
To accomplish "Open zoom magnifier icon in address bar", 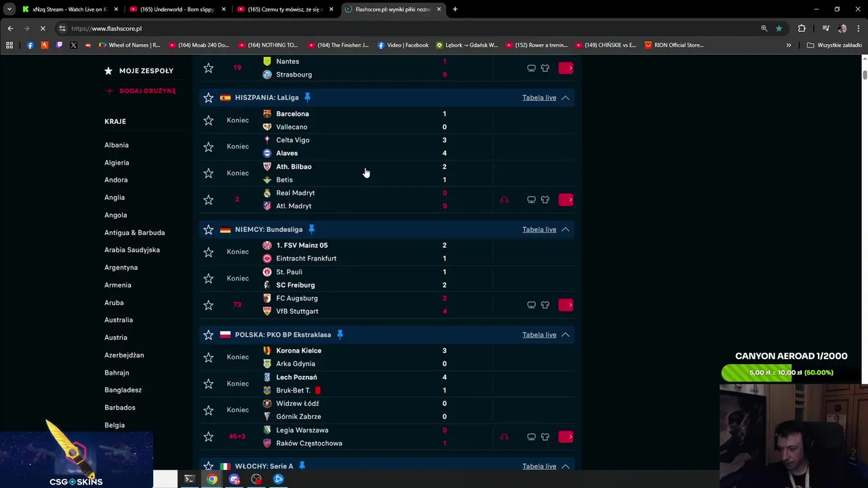I will [x=764, y=28].
